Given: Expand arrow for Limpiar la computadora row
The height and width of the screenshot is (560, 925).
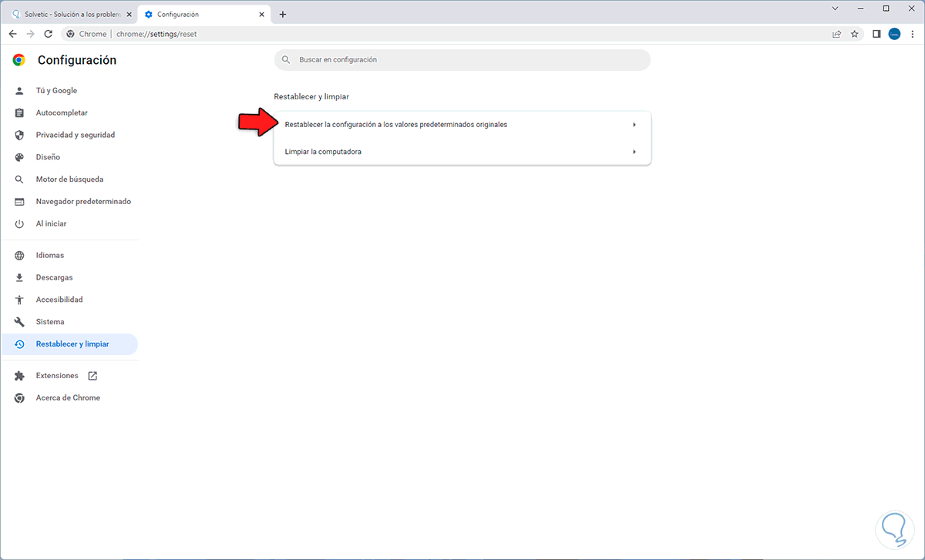Looking at the screenshot, I should (634, 152).
